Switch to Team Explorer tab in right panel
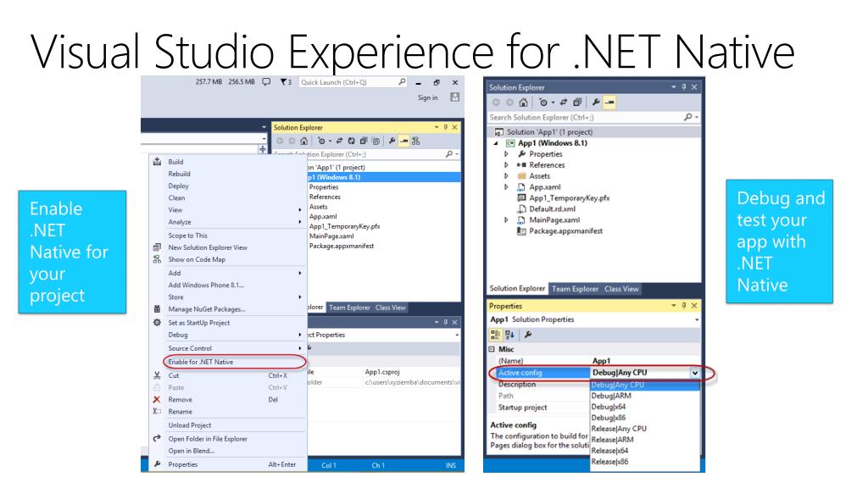 click(x=575, y=289)
